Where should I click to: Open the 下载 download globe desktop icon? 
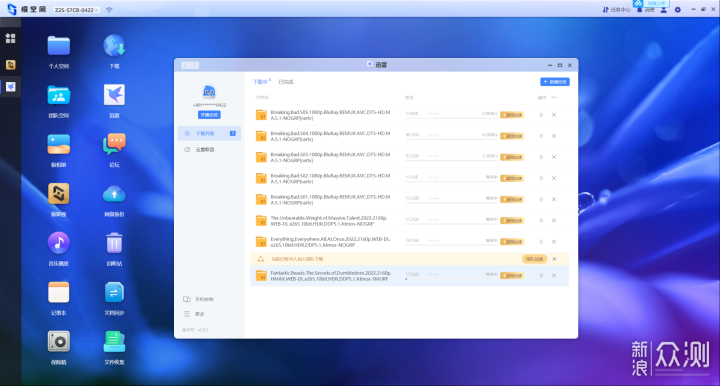(114, 46)
